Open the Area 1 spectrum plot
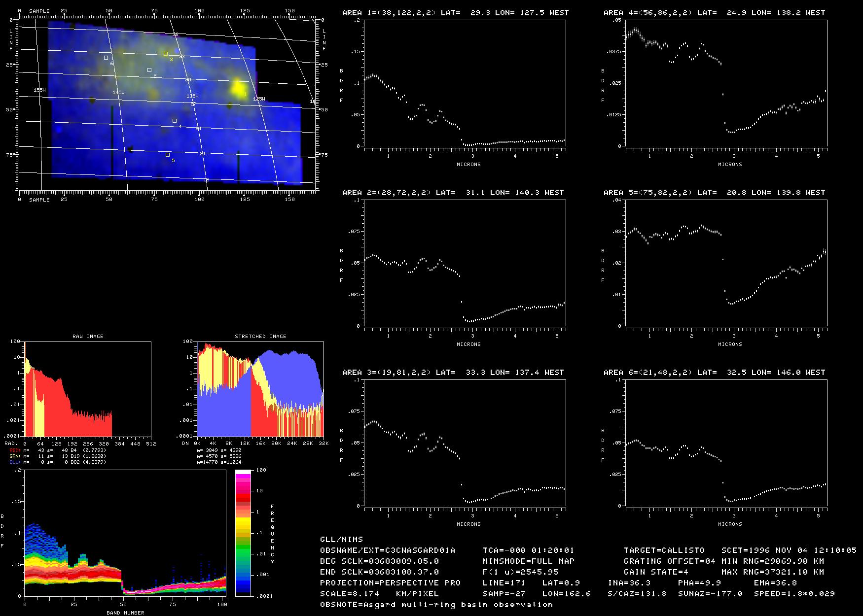This screenshot has height=616, width=863. pos(465,83)
